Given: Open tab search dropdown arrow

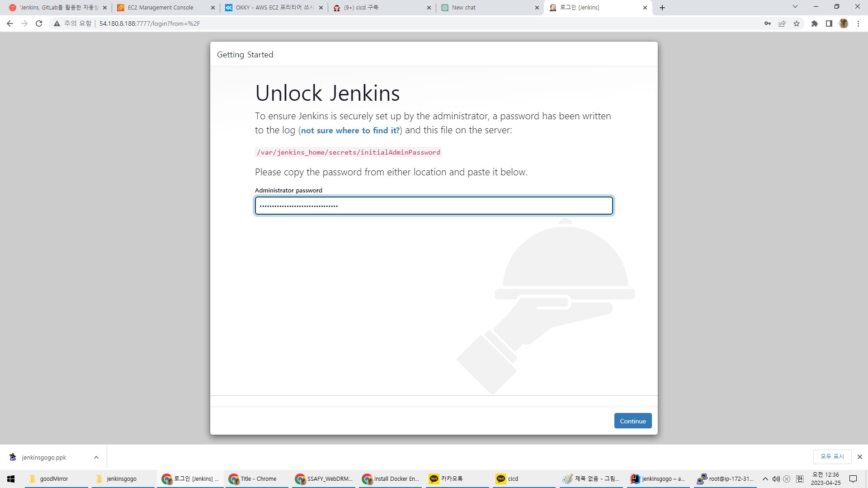Looking at the screenshot, I should (x=795, y=7).
